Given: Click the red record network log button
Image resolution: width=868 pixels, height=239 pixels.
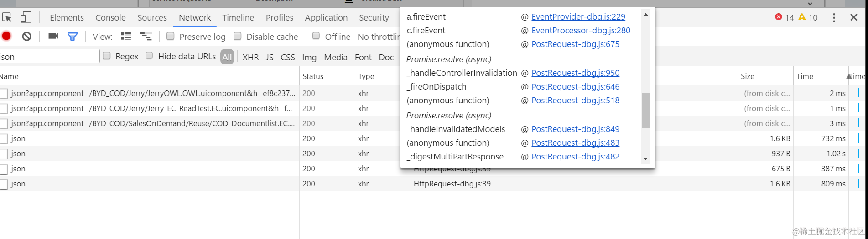Looking at the screenshot, I should (x=6, y=36).
